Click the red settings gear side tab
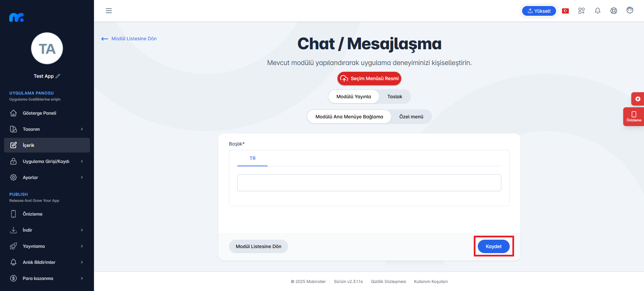644x291 pixels. [638, 99]
